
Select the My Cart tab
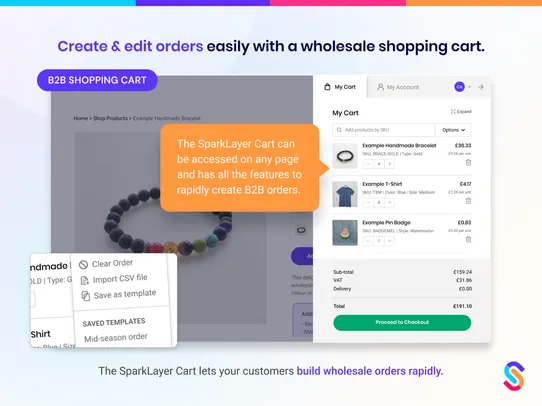point(340,87)
